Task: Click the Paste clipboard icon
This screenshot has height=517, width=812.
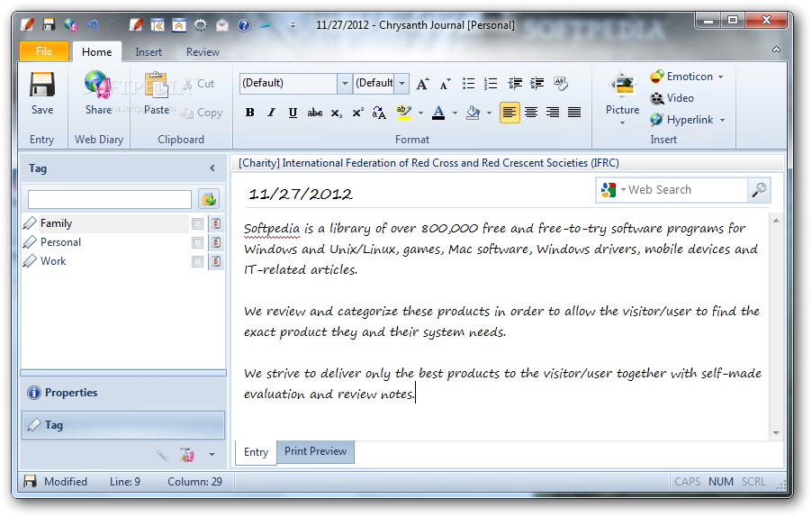Action: pos(157,85)
